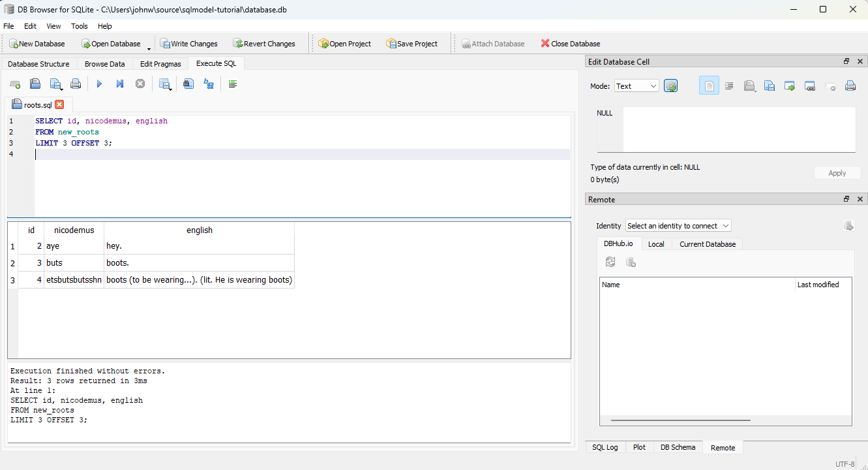Click the Write Changes button

click(x=188, y=44)
